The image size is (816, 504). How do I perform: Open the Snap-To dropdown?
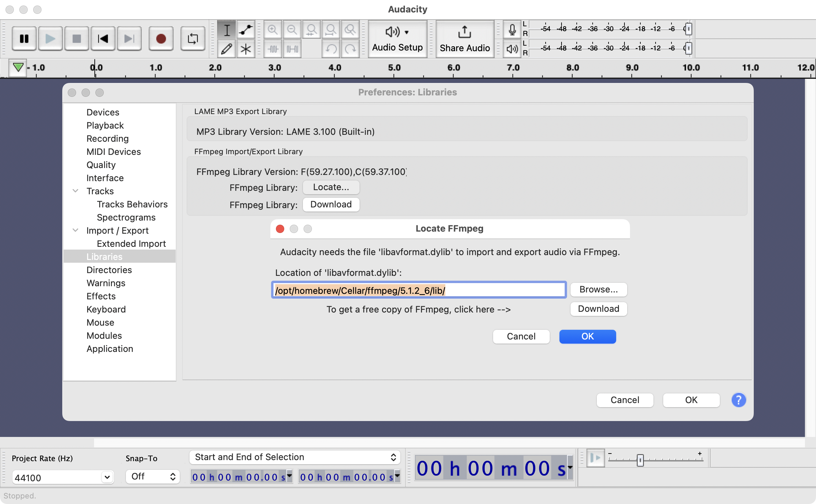tap(152, 476)
